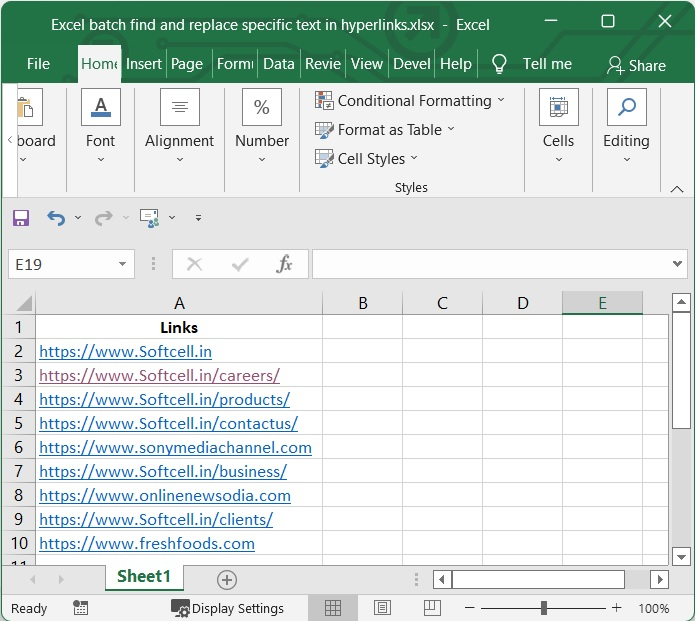This screenshot has height=621, width=700.
Task: Open the Cells group icon
Action: pos(558,108)
